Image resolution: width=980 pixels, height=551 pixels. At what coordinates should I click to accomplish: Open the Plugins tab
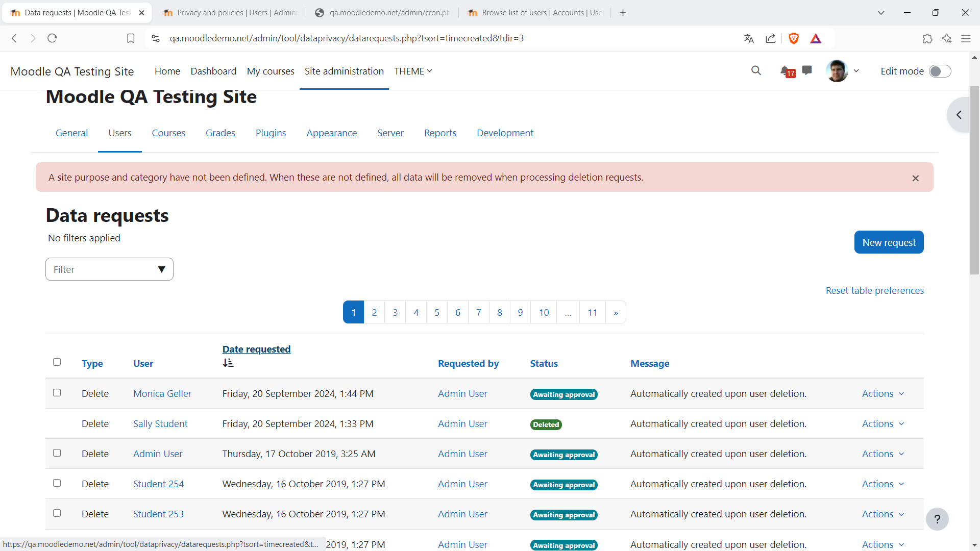tap(271, 133)
